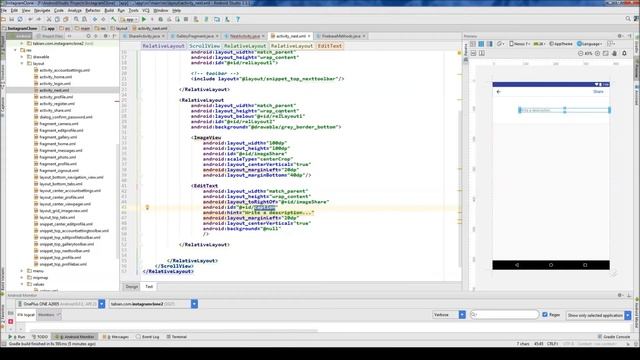Click the EditText breadcrumb above editor
This screenshot has height=360, width=640.
point(329,46)
